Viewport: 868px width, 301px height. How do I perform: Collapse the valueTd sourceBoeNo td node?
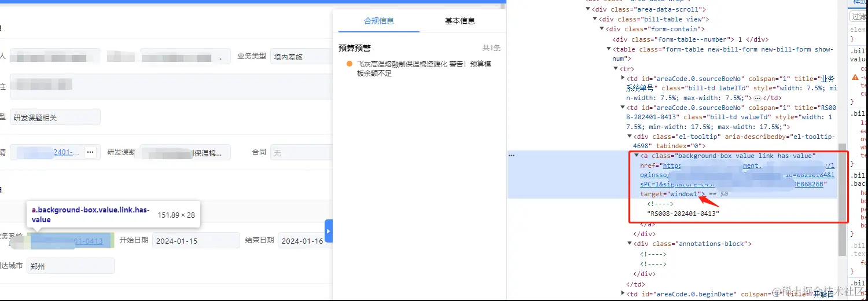[x=623, y=108]
